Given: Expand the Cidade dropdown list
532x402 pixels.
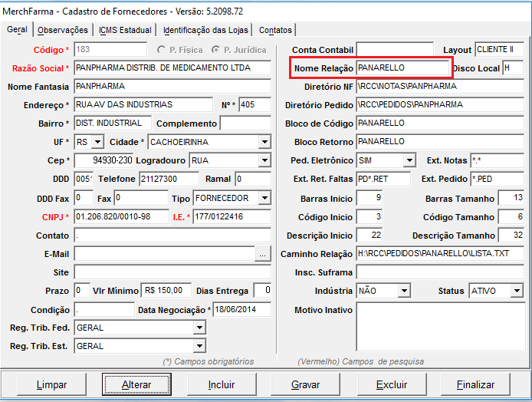Looking at the screenshot, I should tap(264, 142).
